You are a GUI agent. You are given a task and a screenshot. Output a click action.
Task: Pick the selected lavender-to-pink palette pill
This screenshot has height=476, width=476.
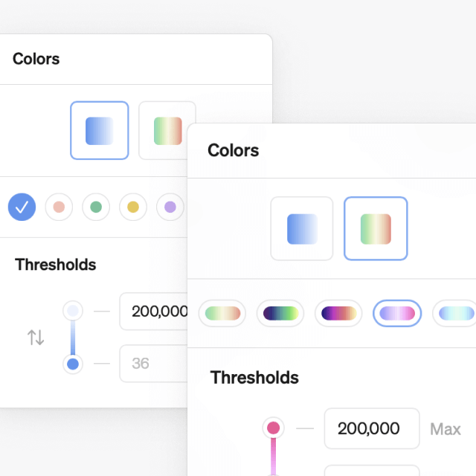(397, 313)
